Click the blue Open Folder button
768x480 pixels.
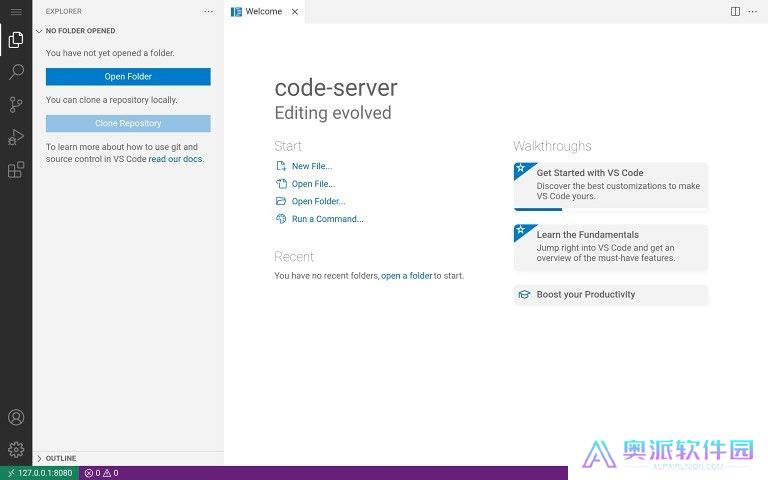[x=128, y=76]
